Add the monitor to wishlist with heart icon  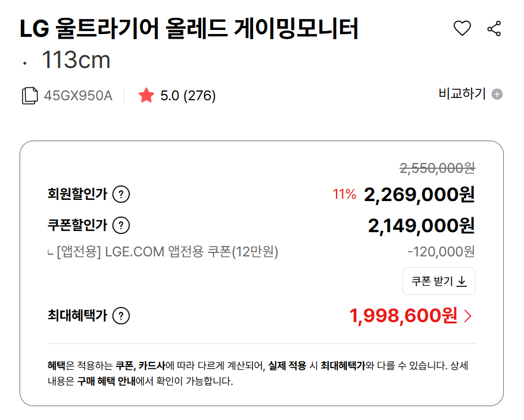point(462,28)
